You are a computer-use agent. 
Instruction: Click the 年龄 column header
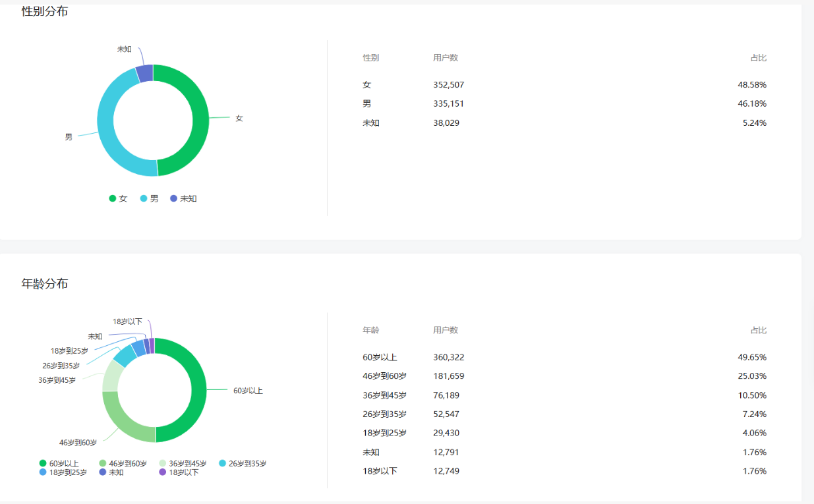coord(370,330)
